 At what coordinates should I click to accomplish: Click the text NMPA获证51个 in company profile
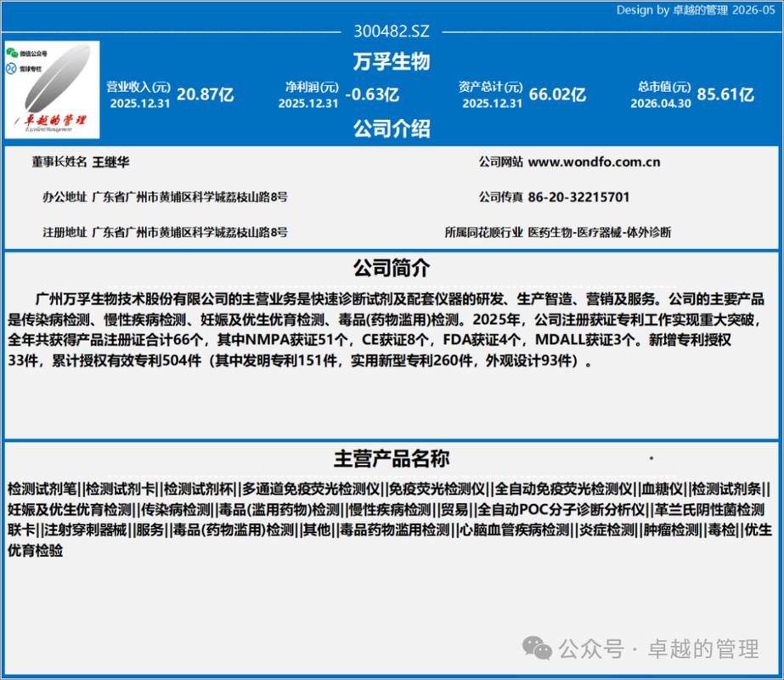[296, 339]
